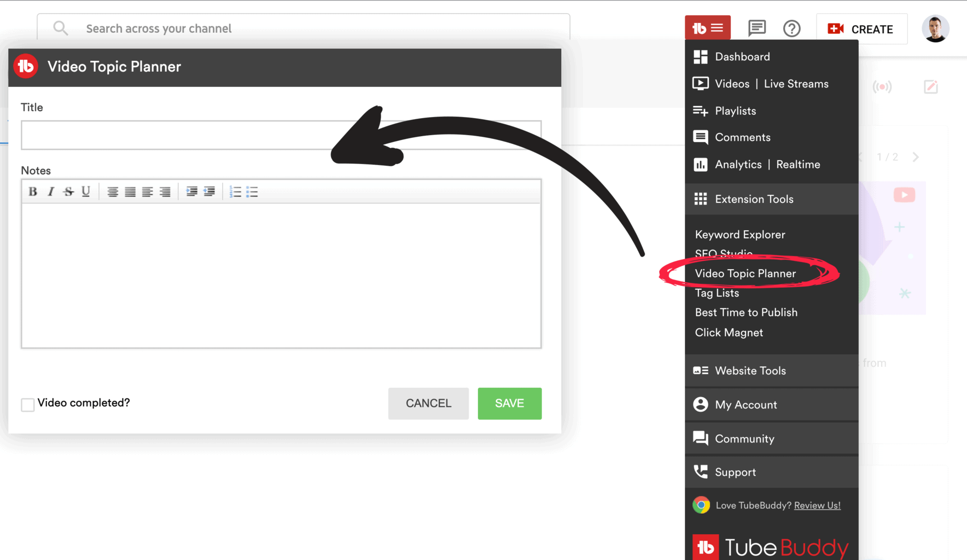
Task: Open the YouTube Studio feedback message icon
Action: [x=757, y=28]
